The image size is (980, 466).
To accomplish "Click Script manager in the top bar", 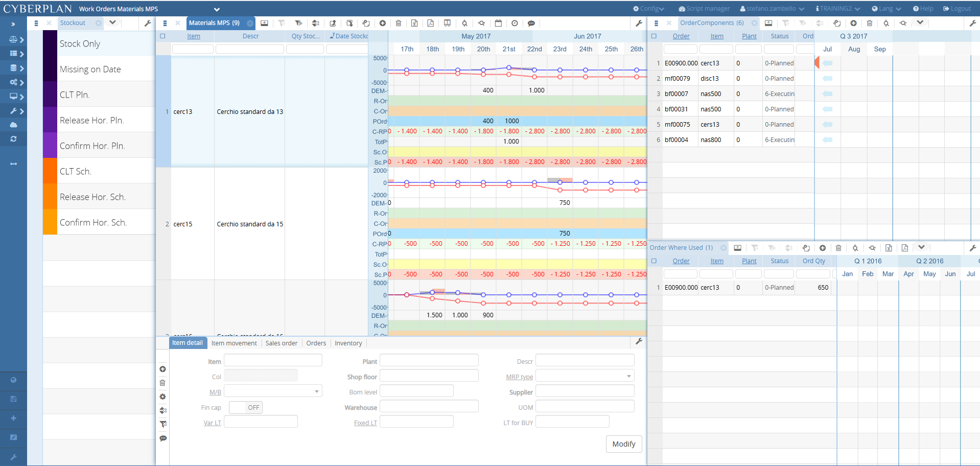I will tap(704, 8).
